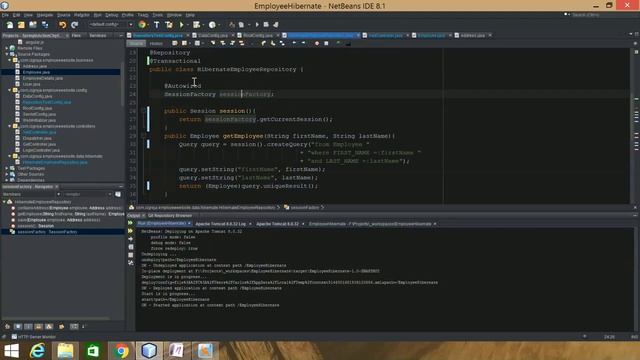Open the Run Project arrow dropdown
Image resolution: width=640 pixels, height=360 pixels.
point(187,25)
